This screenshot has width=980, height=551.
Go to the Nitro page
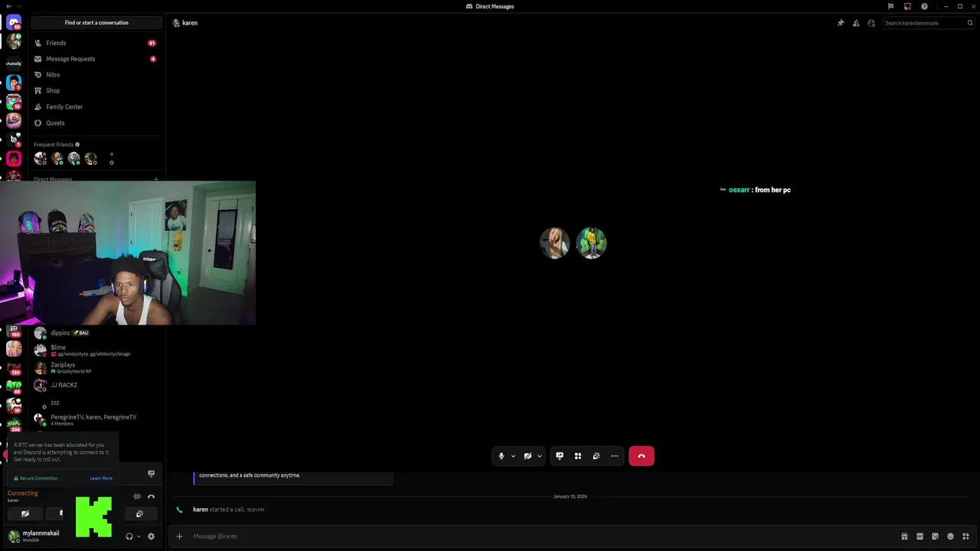(96, 75)
